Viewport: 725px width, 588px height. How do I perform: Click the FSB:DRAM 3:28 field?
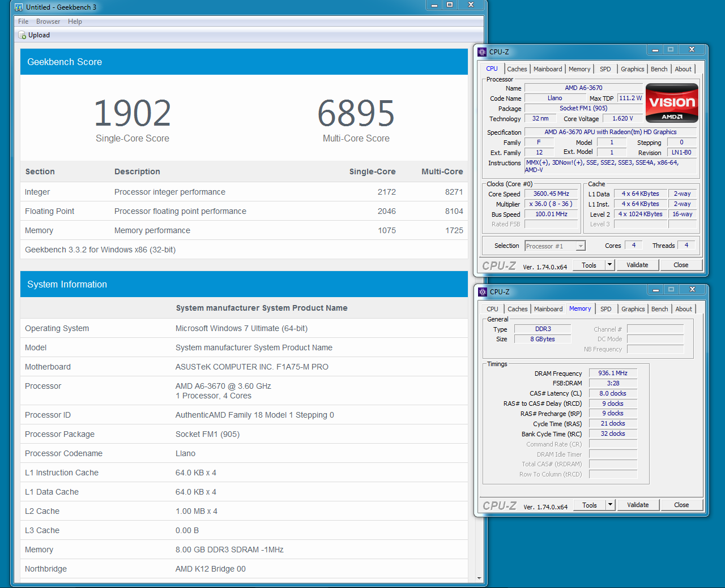pos(613,383)
